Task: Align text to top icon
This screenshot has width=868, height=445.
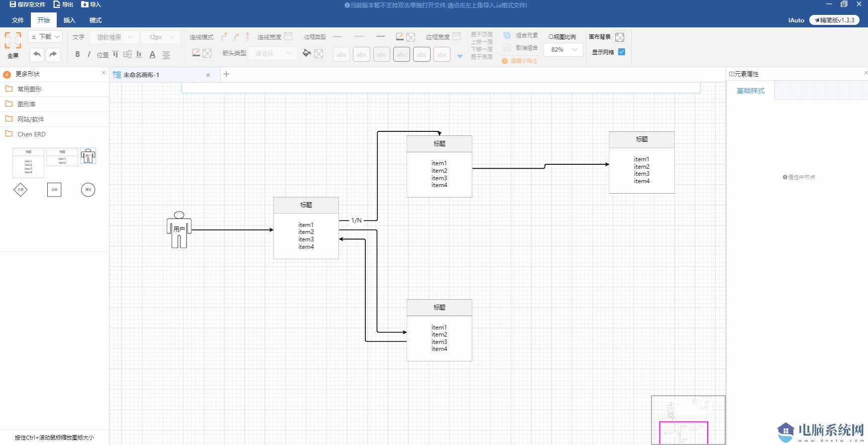Action: click(115, 54)
